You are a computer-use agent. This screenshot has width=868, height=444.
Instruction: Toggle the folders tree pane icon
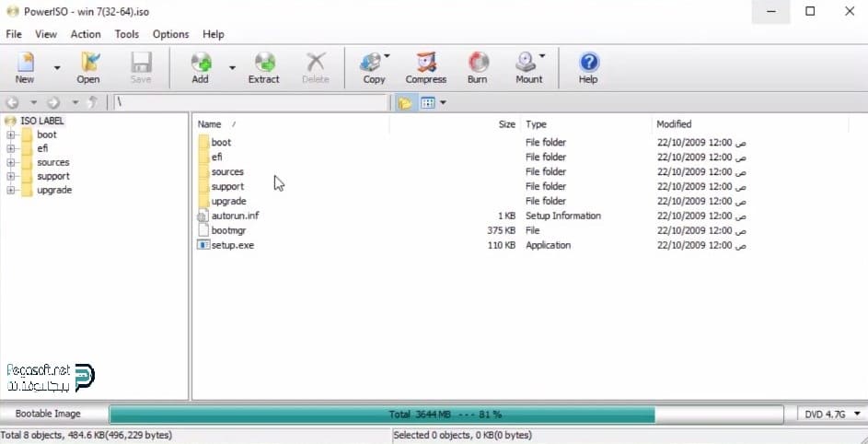tap(405, 103)
